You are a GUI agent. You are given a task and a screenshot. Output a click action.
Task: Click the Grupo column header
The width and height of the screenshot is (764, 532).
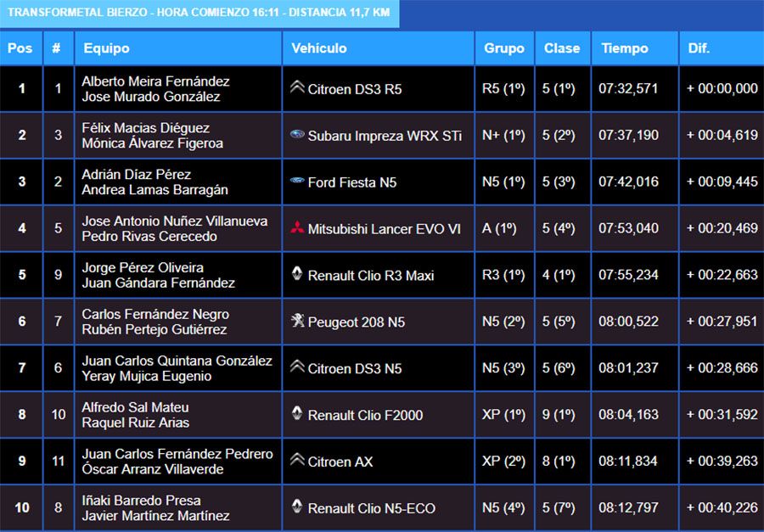pyautogui.click(x=504, y=48)
